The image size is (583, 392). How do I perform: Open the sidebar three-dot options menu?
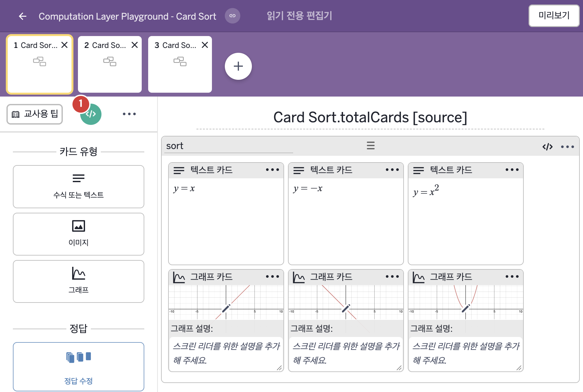(x=129, y=114)
